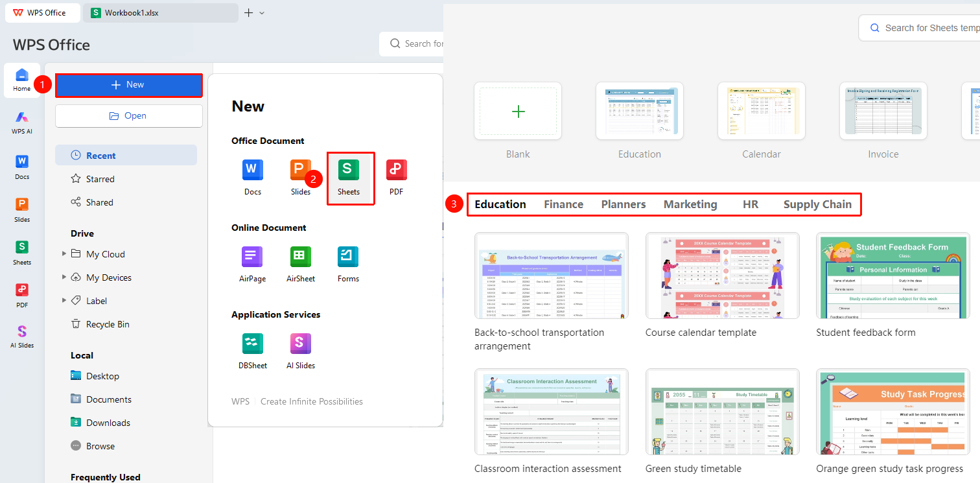Open the Invoice template thumbnail
The image size is (980, 483).
(x=883, y=111)
